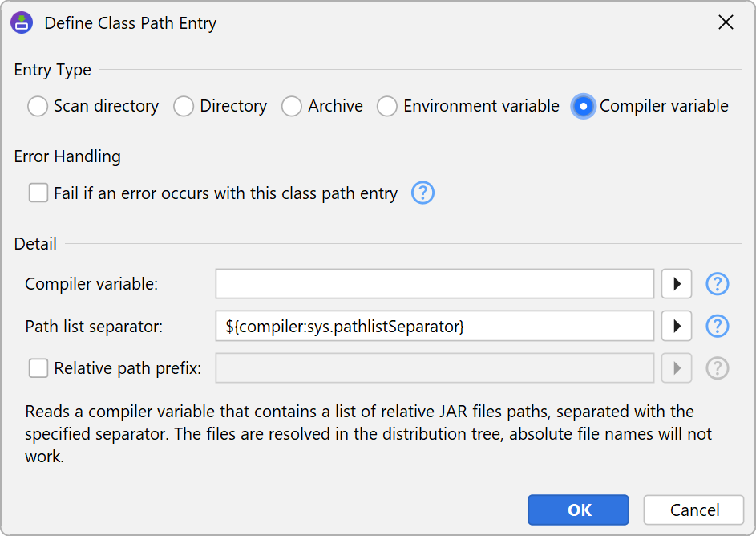
Task: Switch entry type to Archive
Action: tap(292, 106)
